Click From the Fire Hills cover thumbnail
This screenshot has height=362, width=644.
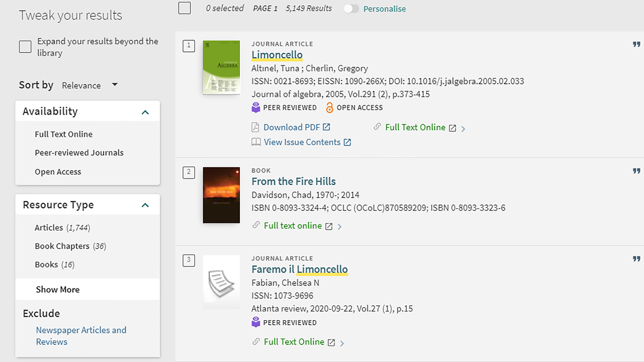pyautogui.click(x=221, y=195)
